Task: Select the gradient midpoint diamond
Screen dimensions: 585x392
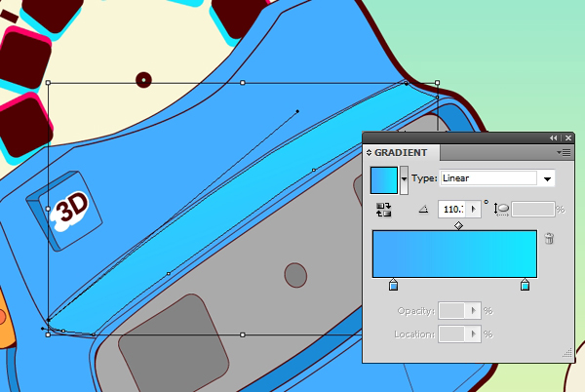Action: tap(458, 225)
